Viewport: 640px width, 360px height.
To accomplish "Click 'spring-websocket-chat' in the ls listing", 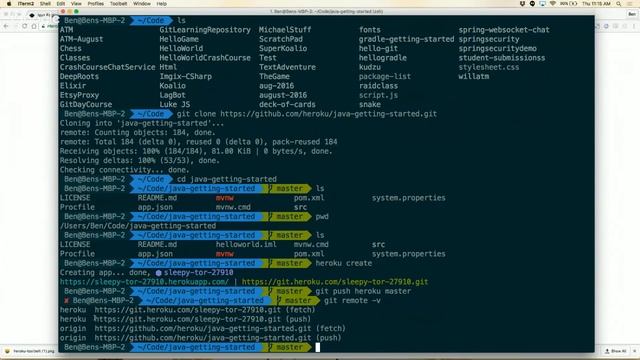I will coord(504,30).
